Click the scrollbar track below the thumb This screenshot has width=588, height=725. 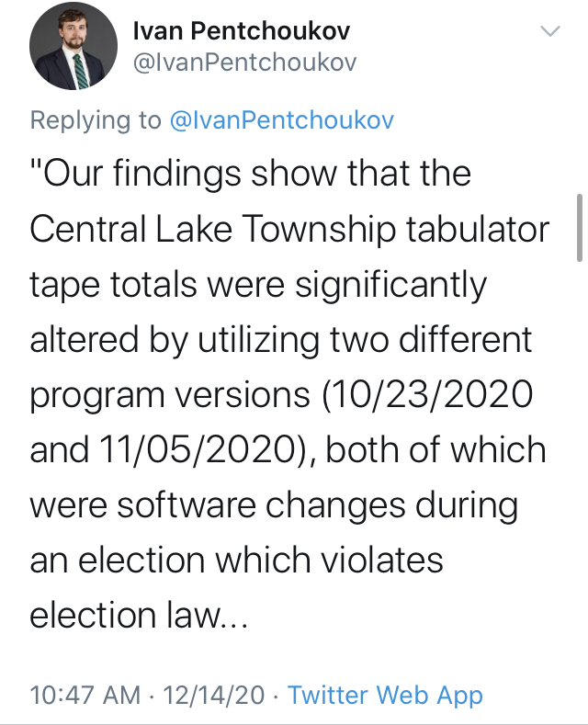click(580, 462)
